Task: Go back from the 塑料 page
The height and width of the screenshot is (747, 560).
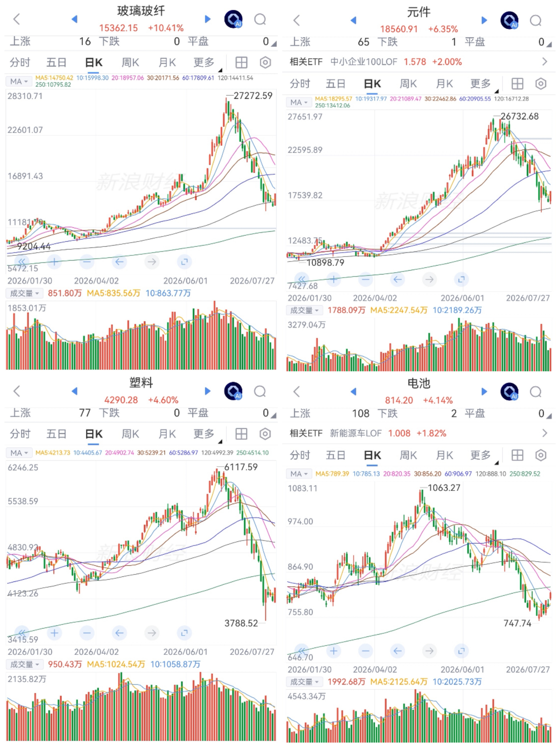Action: (17, 391)
